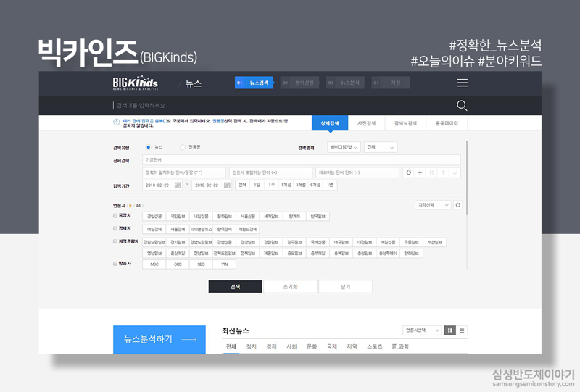Switch latest news to grid view

pos(449,330)
